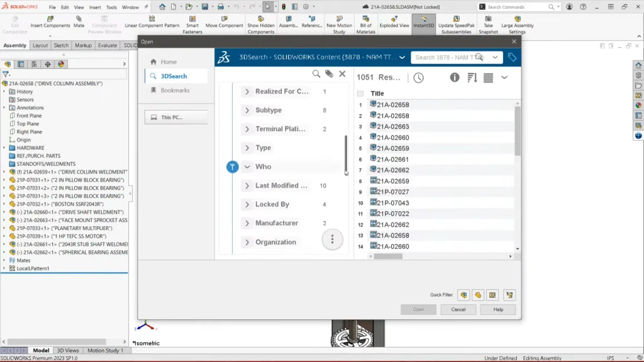
Task: Click the magnifier icon in tags panel
Action: tap(316, 74)
